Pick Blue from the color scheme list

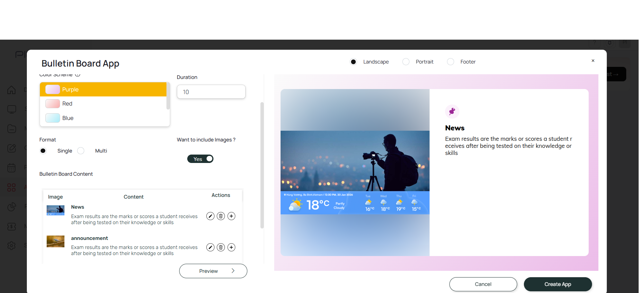tap(103, 118)
